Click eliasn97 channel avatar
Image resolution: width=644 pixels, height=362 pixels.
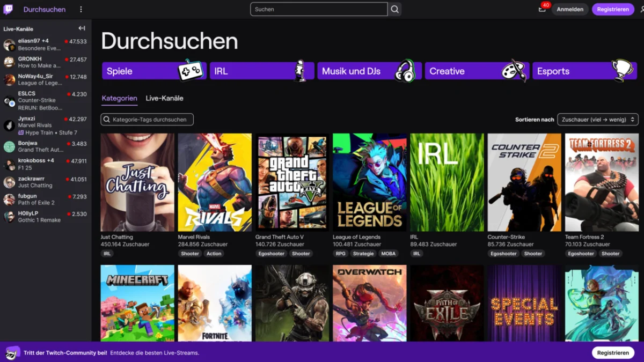click(9, 45)
